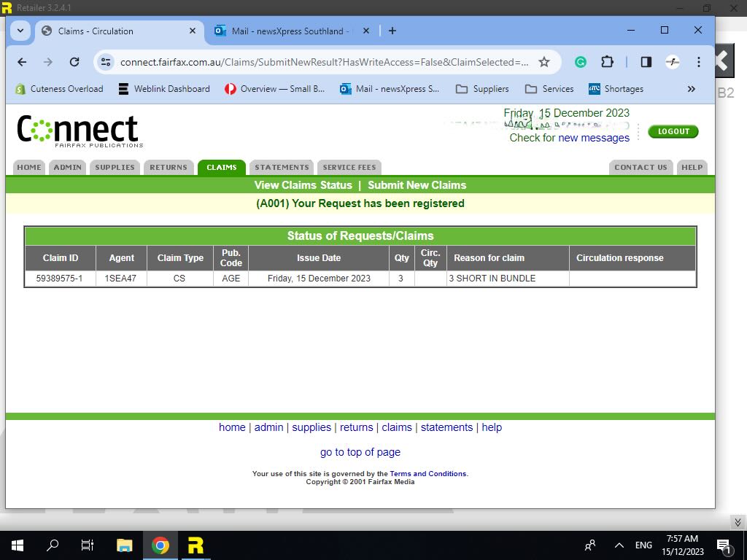Bookmark this page with the star icon
747x560 pixels.
tap(544, 62)
